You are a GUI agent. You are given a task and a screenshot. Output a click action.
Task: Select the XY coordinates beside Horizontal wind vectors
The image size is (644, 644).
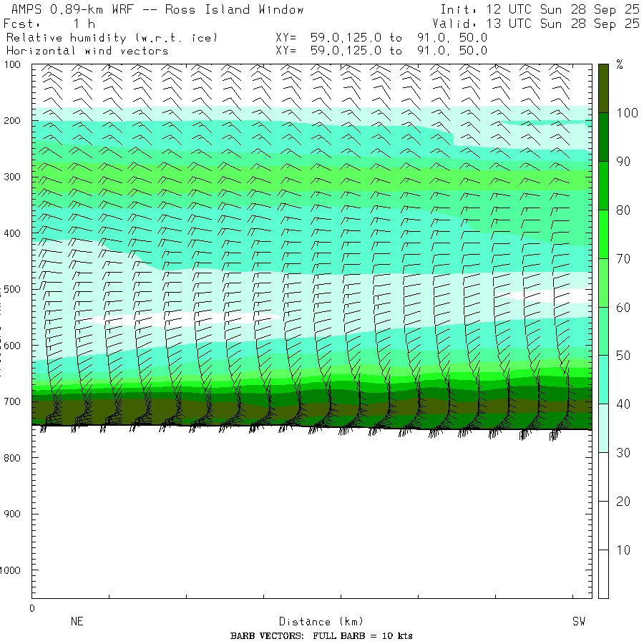(x=381, y=51)
